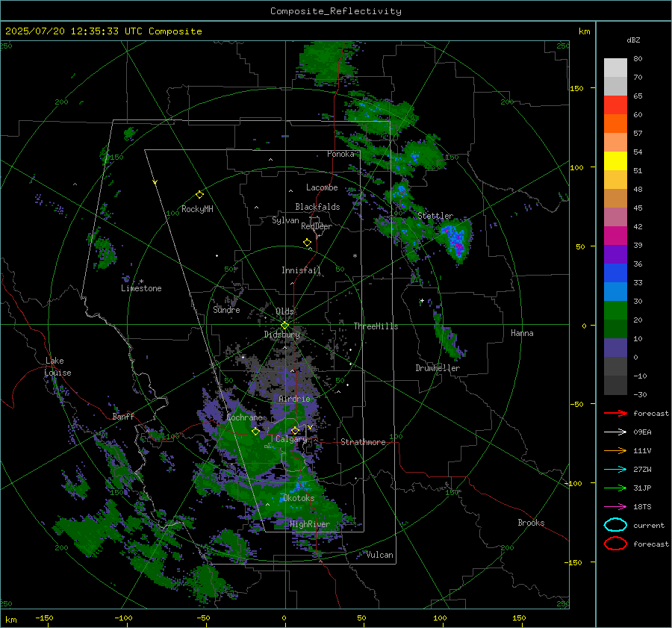Pick the pink 42-45 dBZ swatch
This screenshot has height=628, width=672.
point(615,217)
